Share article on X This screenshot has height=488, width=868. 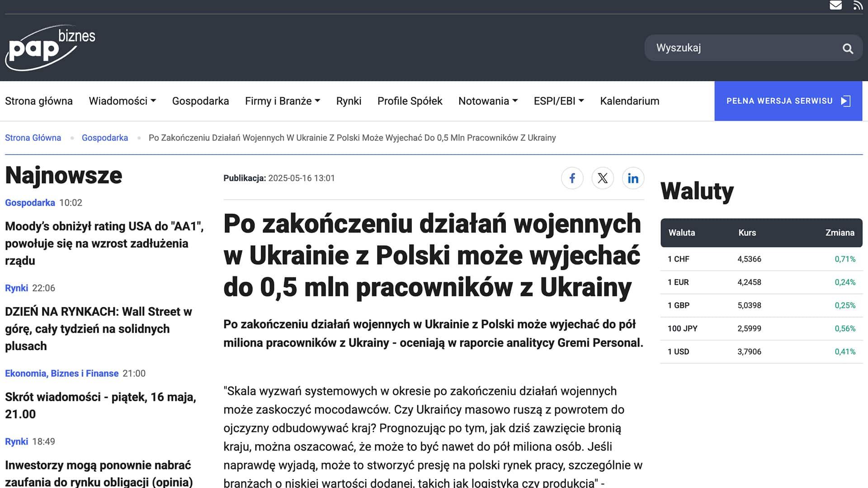coord(603,178)
